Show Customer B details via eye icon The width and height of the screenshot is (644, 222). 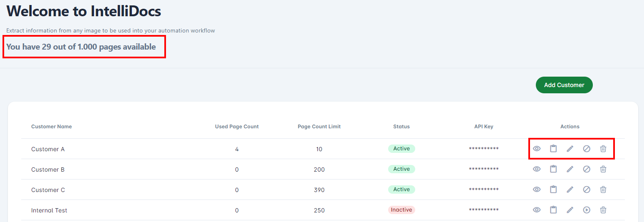coord(537,169)
